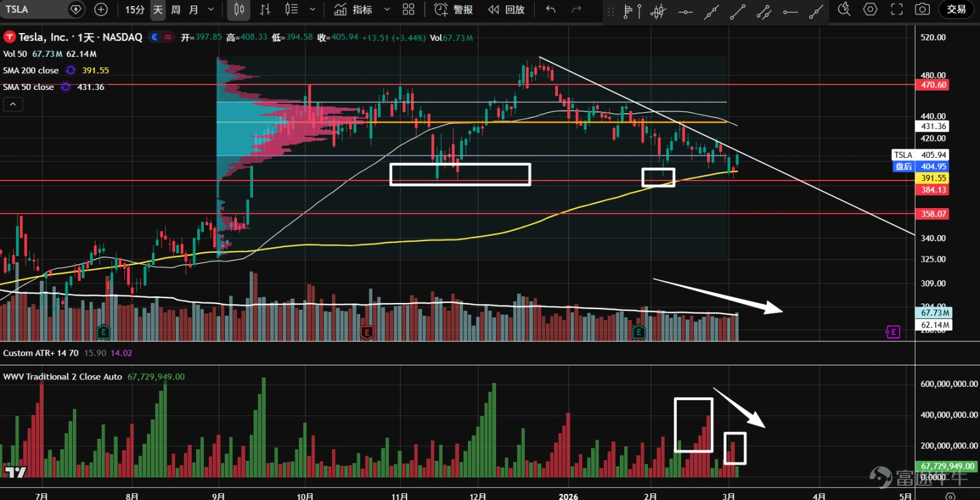This screenshot has height=500, width=980.
Task: Select the 周 (weekly) timeframe
Action: click(176, 10)
